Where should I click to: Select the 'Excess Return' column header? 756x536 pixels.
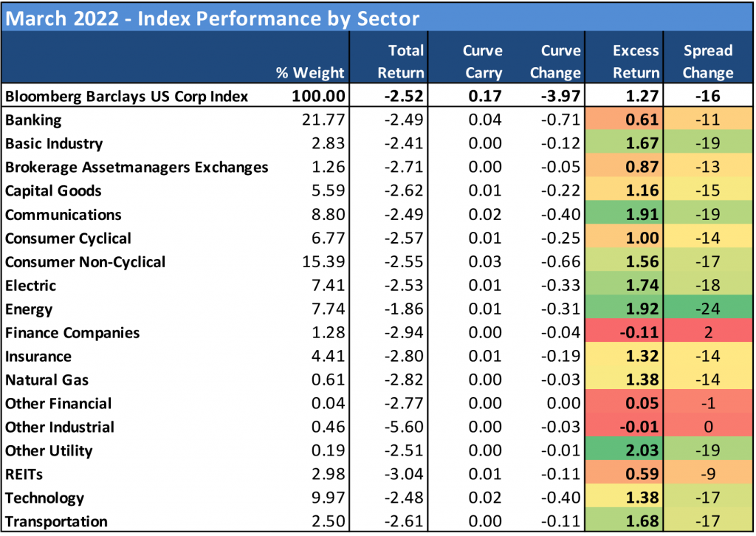[636, 61]
